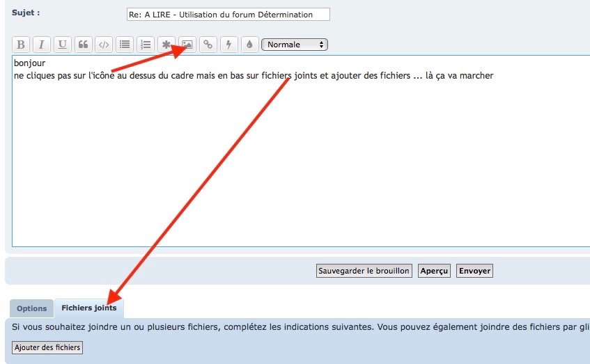Insert a URL link via chain icon

coord(208,45)
